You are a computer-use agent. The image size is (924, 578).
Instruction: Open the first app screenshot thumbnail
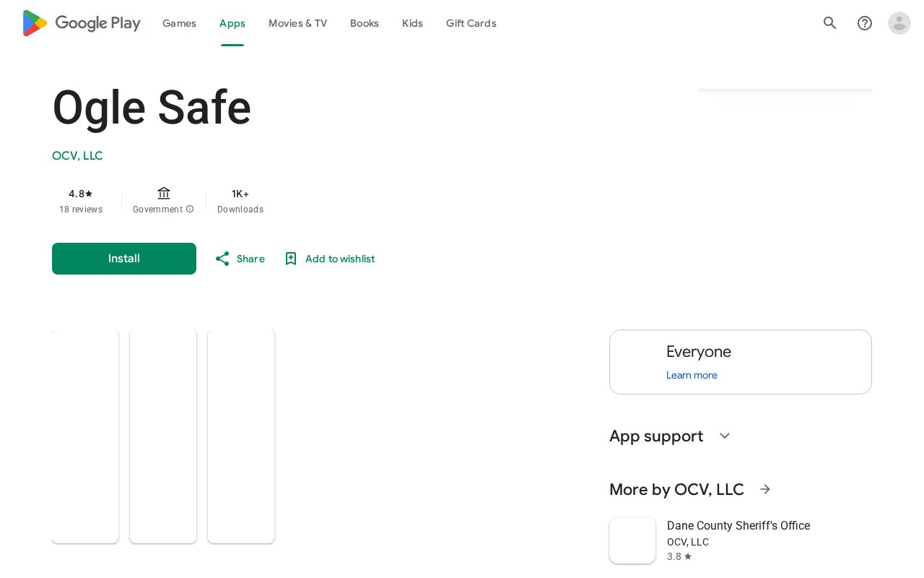point(85,436)
